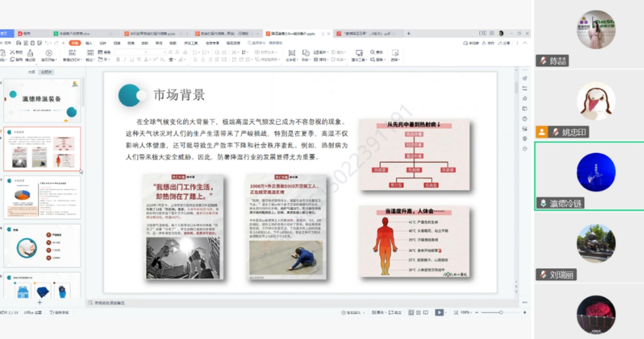Click the Collaborate (协作) button
Screen dimensions: 644x339
pyautogui.click(x=488, y=43)
